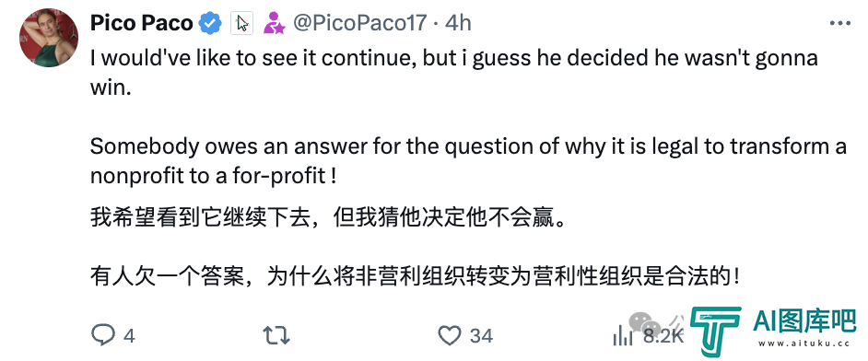Click the boxed cursor arrow icon
This screenshot has width=868, height=361.
(x=242, y=23)
